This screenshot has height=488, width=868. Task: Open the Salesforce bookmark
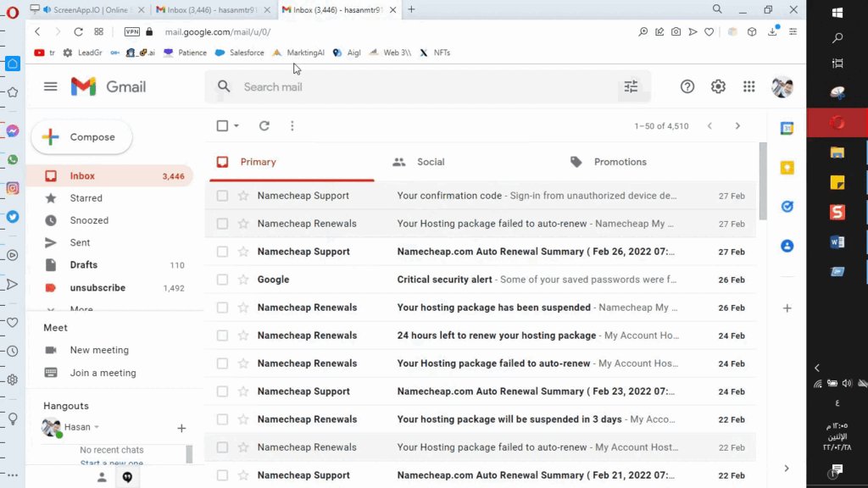[239, 53]
